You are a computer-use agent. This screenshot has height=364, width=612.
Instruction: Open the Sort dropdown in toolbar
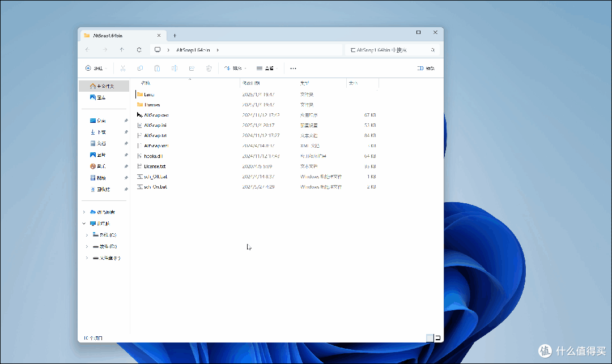pos(235,68)
